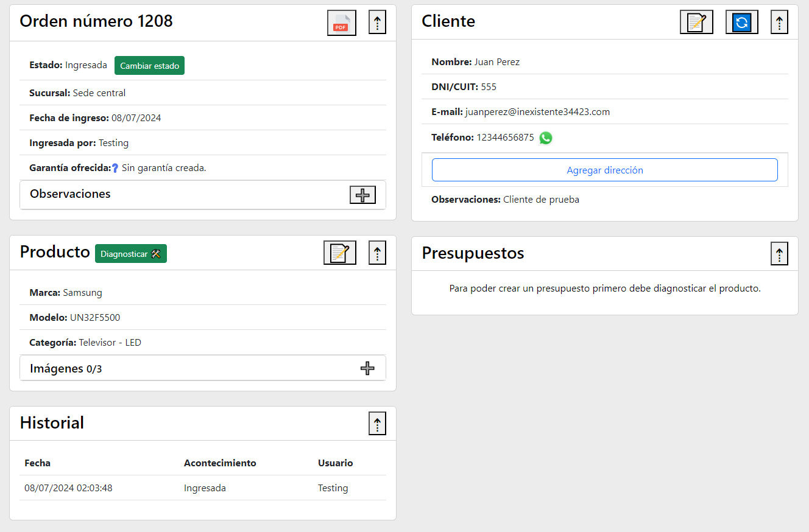The width and height of the screenshot is (809, 532).
Task: Click the blue sync client icon
Action: click(x=741, y=21)
